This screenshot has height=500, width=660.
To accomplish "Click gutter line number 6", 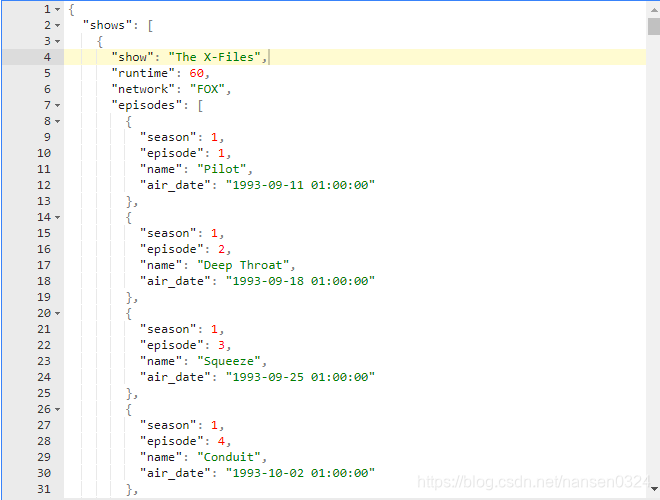I will (x=47, y=89).
